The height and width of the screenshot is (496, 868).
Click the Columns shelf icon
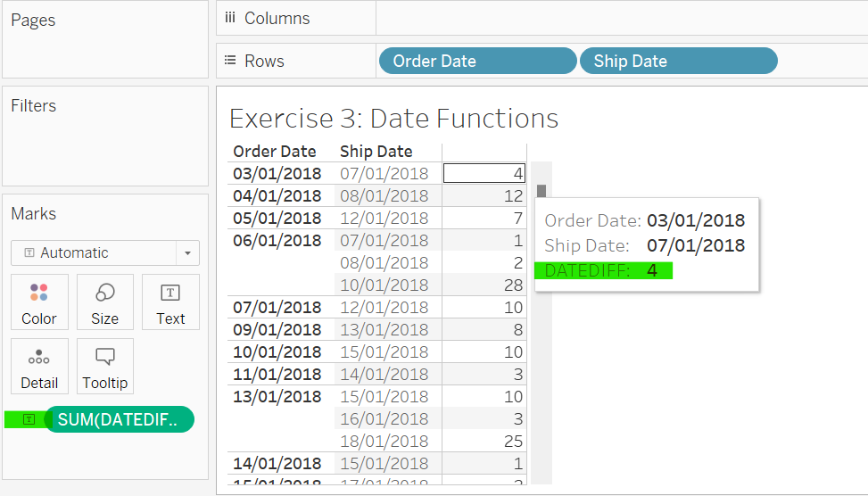(x=230, y=18)
